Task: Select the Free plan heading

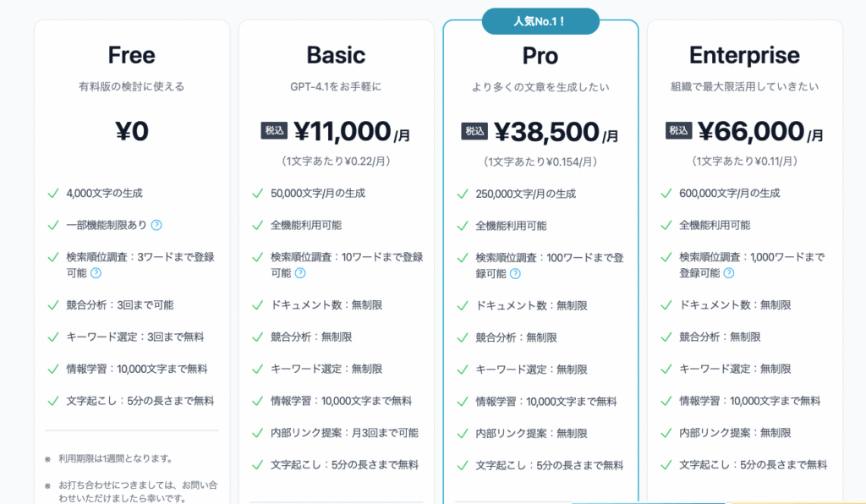Action: [131, 56]
